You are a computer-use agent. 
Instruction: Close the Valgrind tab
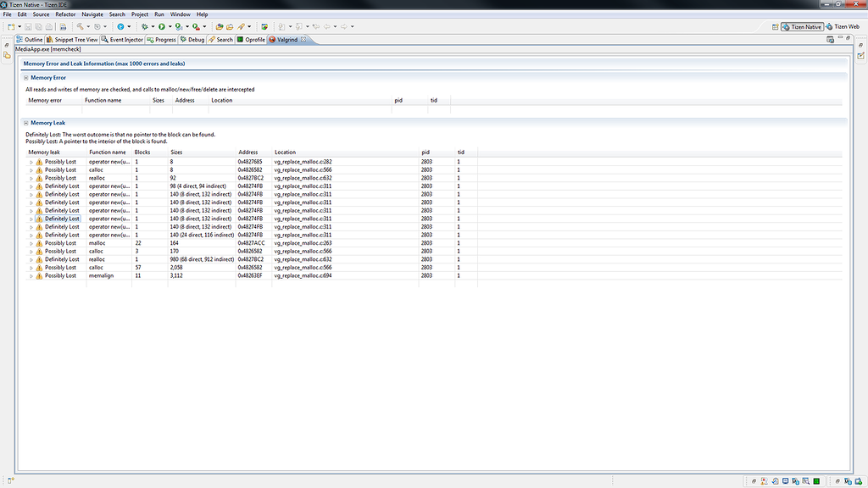[303, 39]
